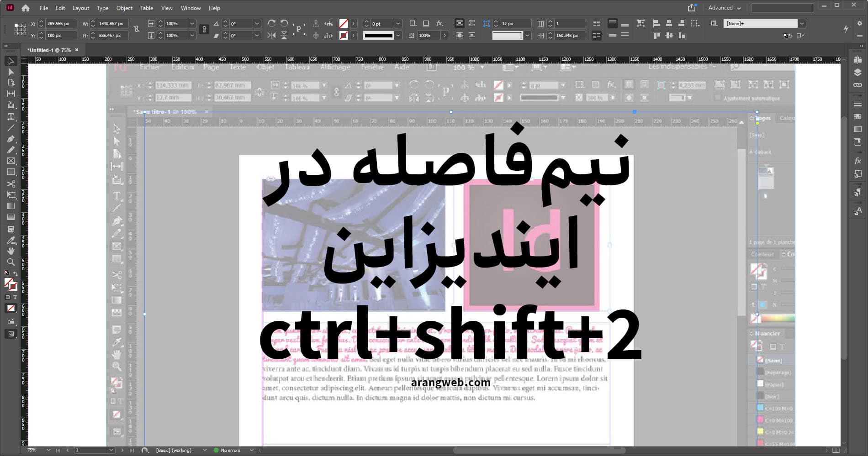Open the Links panel
The height and width of the screenshot is (456, 868).
(857, 84)
